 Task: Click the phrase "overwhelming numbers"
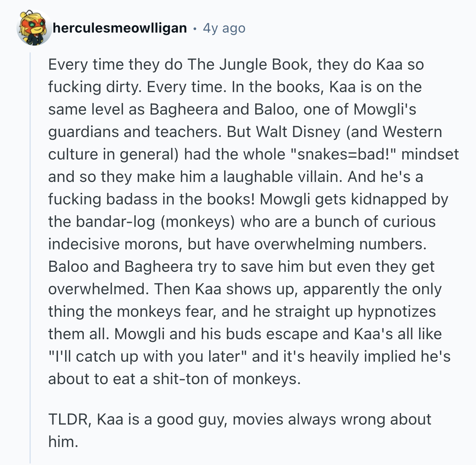coord(340,244)
